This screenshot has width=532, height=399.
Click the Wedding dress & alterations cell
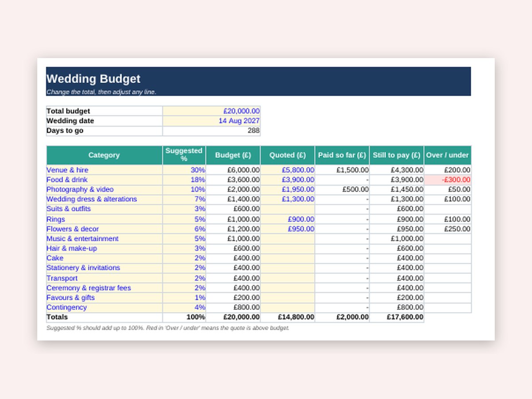[104, 199]
